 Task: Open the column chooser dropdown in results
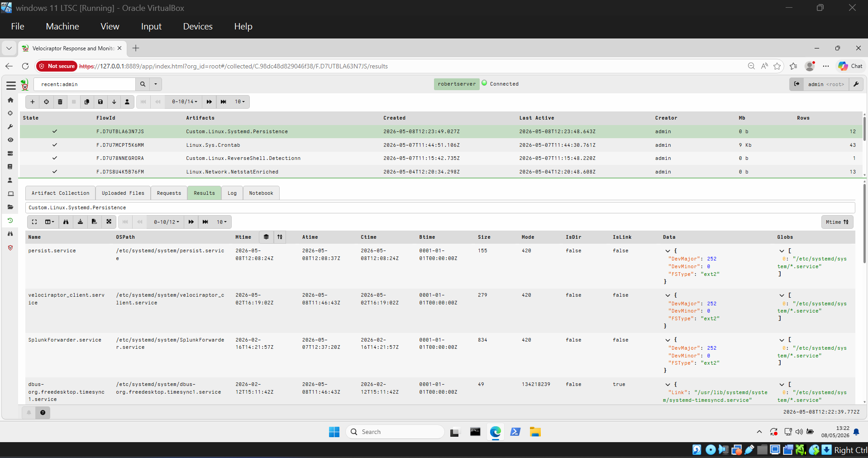click(x=50, y=222)
